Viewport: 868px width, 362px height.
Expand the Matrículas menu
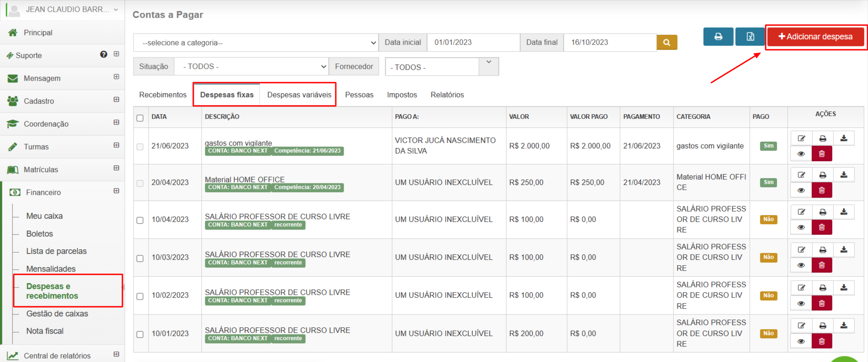(x=116, y=168)
